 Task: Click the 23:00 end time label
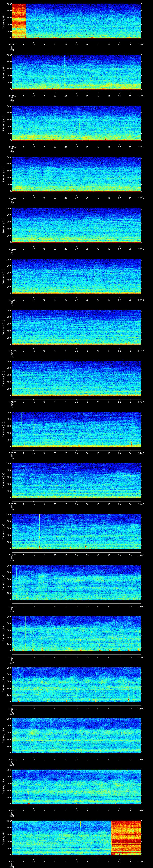pos(141,453)
